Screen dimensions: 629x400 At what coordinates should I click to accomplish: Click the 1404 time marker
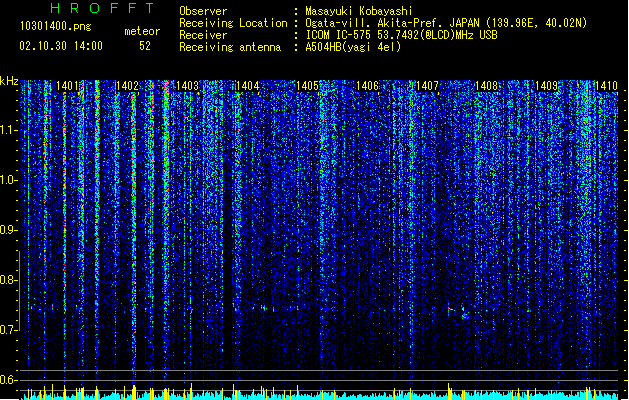[x=248, y=86]
